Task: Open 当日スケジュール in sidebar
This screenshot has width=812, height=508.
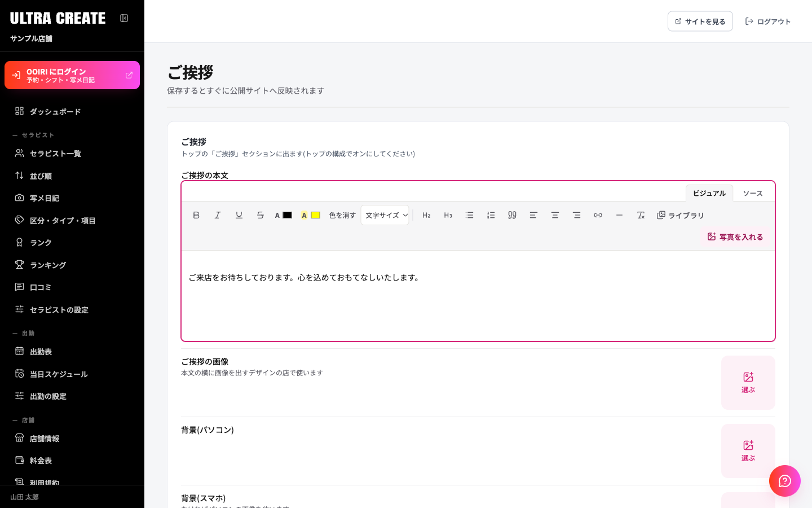Action: tap(72, 374)
